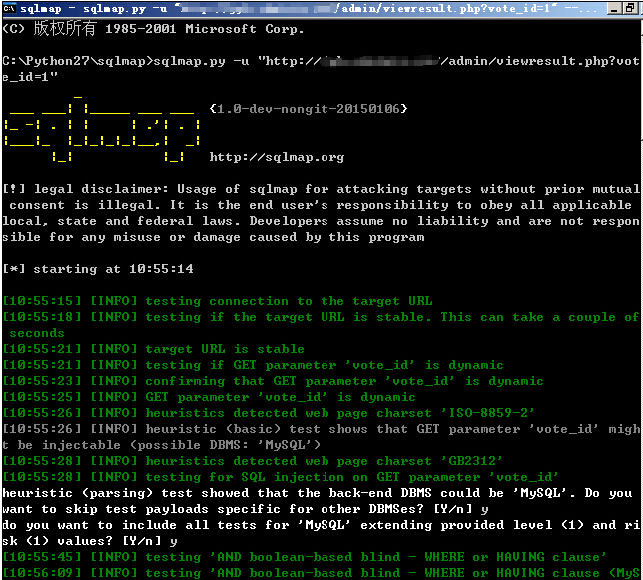Click the 'http://sqlmap.org' URL text
Viewport: 643px width, 580px height.
click(277, 157)
